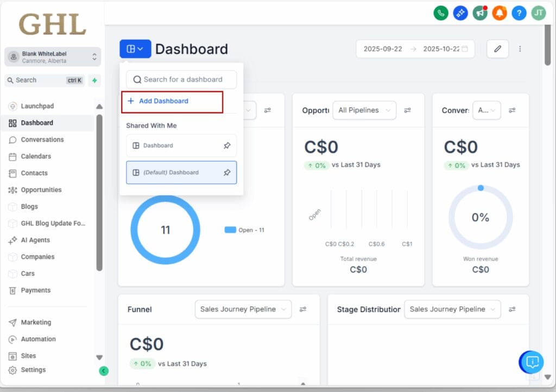Click the pencil edit dashboard icon
The height and width of the screenshot is (392, 556).
[497, 49]
